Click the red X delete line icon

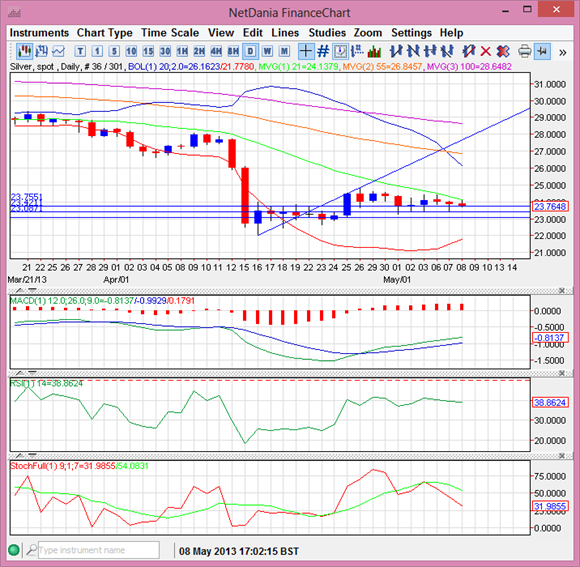pos(485,51)
